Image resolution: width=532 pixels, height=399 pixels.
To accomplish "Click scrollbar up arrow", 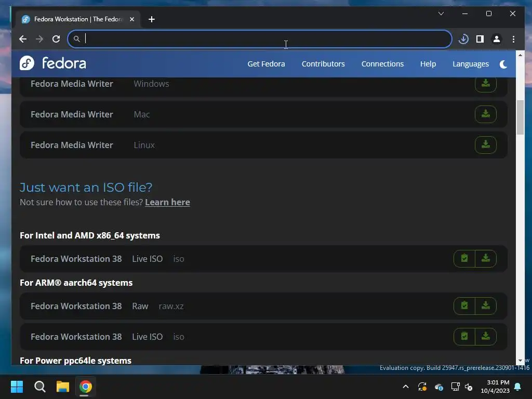I will pyautogui.click(x=520, y=55).
